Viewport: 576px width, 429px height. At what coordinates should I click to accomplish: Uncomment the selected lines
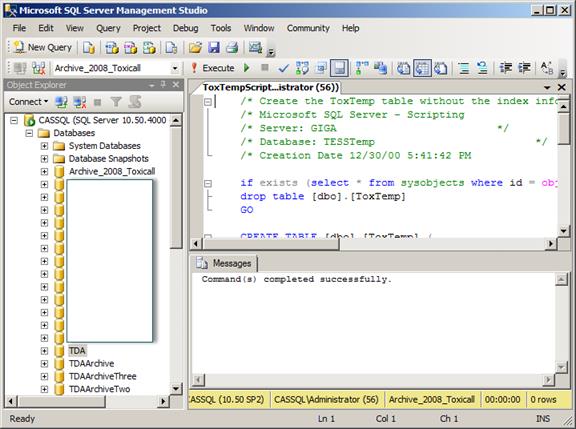[x=482, y=68]
